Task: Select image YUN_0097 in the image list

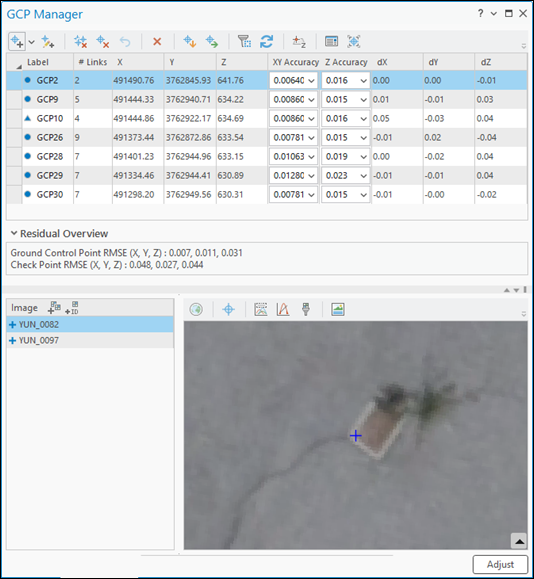Action: coord(90,340)
